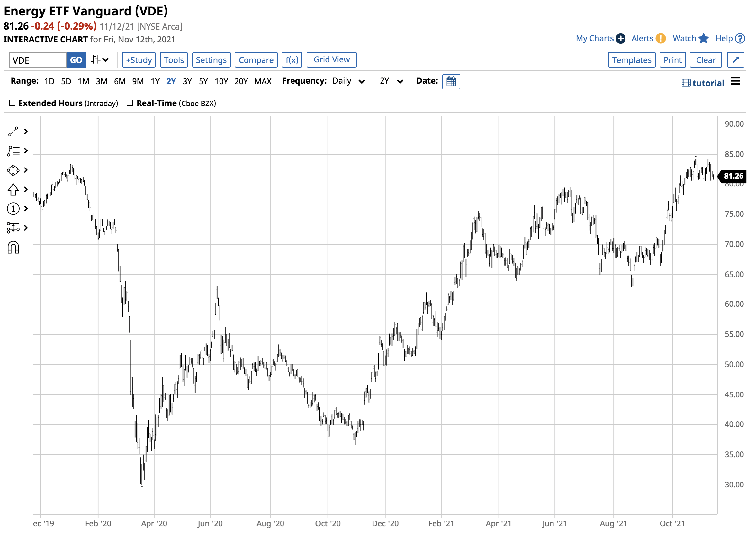Select the 3Y range
Image resolution: width=756 pixels, height=535 pixels.
[187, 81]
